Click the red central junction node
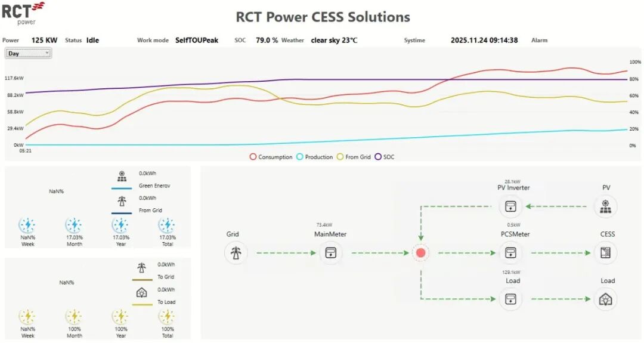Screen dimensions: 644x343 [421, 253]
